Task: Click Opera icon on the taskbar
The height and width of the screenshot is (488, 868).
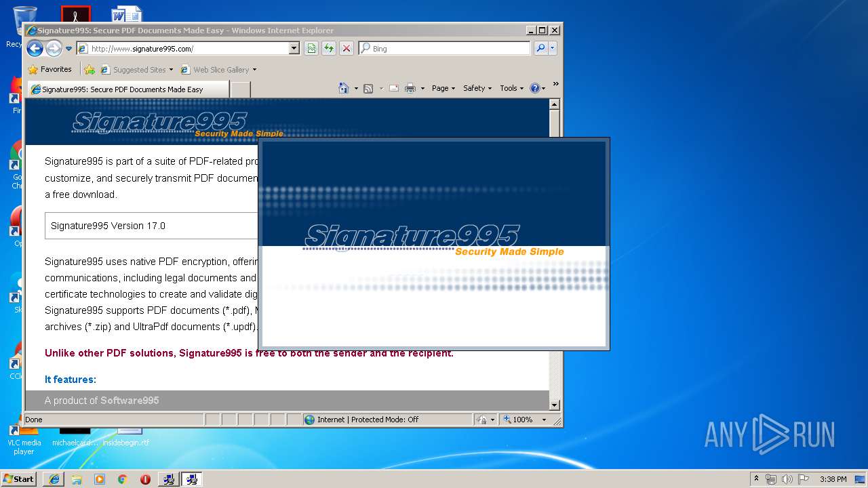Action: click(x=145, y=479)
